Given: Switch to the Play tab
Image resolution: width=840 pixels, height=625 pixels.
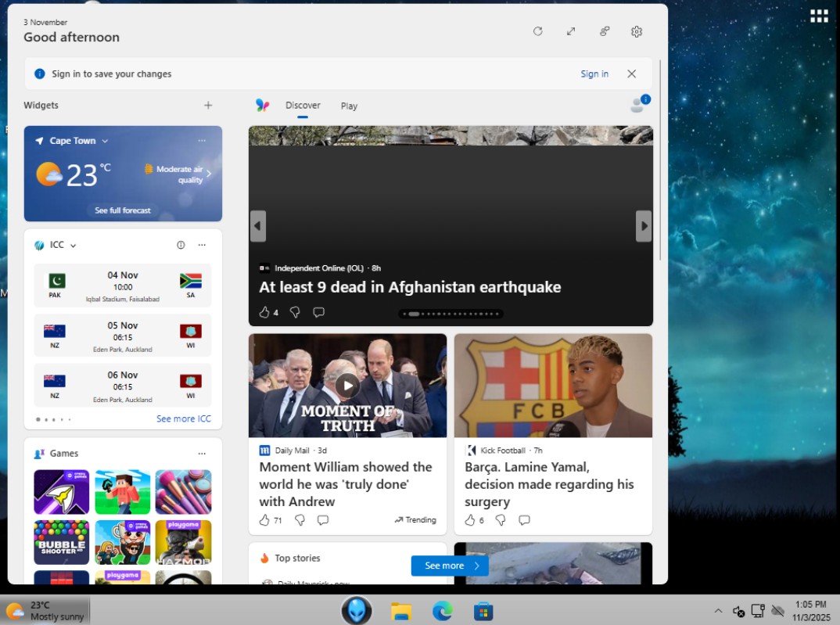Looking at the screenshot, I should pyautogui.click(x=349, y=106).
